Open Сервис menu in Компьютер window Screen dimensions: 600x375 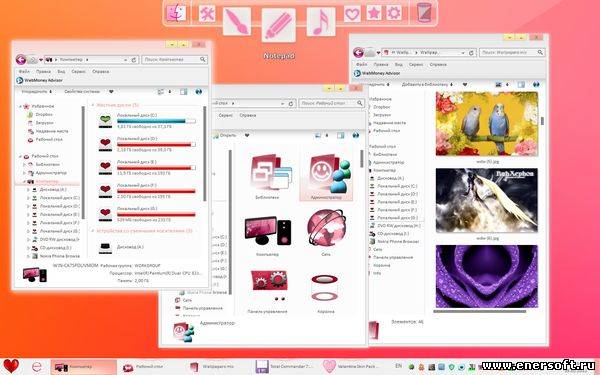point(78,72)
